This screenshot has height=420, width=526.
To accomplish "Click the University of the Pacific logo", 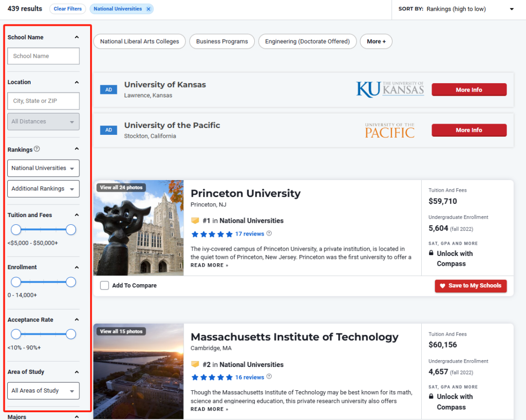I will tap(390, 130).
